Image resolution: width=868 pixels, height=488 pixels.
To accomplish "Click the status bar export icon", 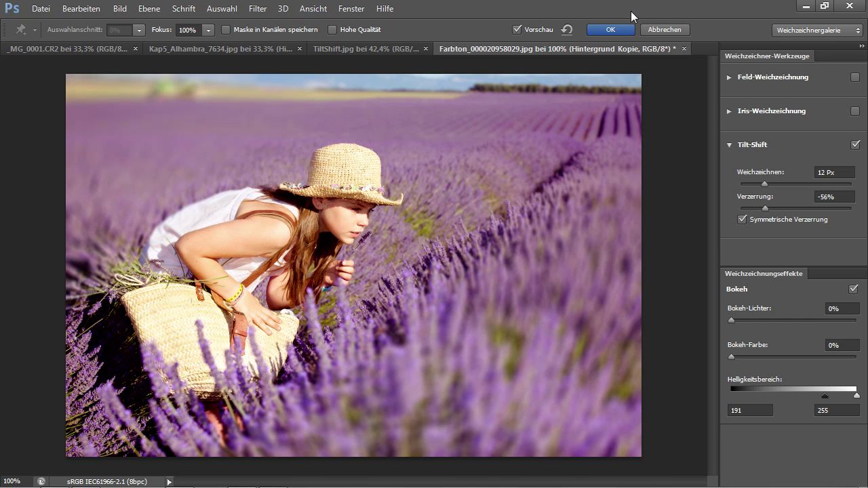I will tap(41, 481).
